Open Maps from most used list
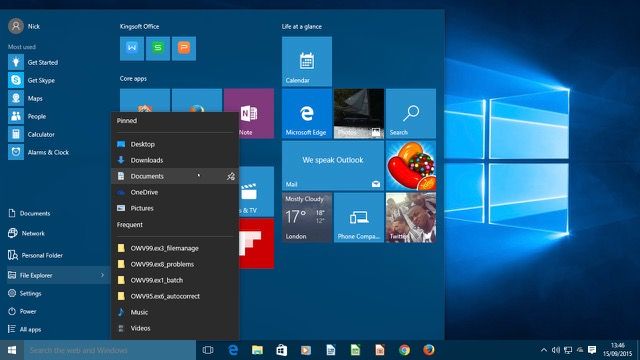Viewport: 640px width, 360px height. point(25,98)
